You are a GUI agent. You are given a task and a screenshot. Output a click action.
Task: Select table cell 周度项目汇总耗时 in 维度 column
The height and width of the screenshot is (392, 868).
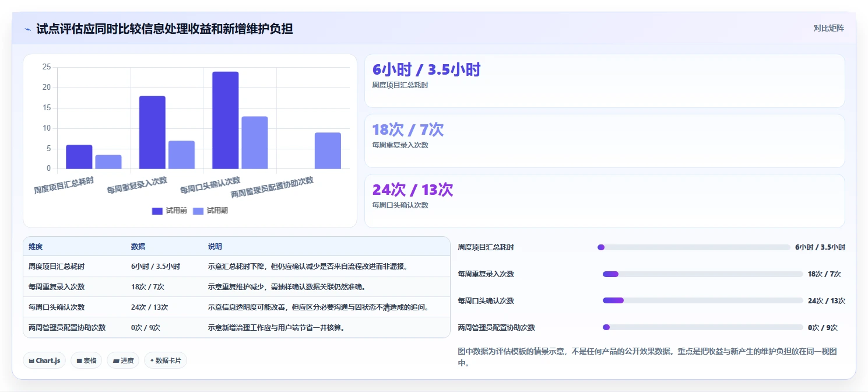[57, 267]
